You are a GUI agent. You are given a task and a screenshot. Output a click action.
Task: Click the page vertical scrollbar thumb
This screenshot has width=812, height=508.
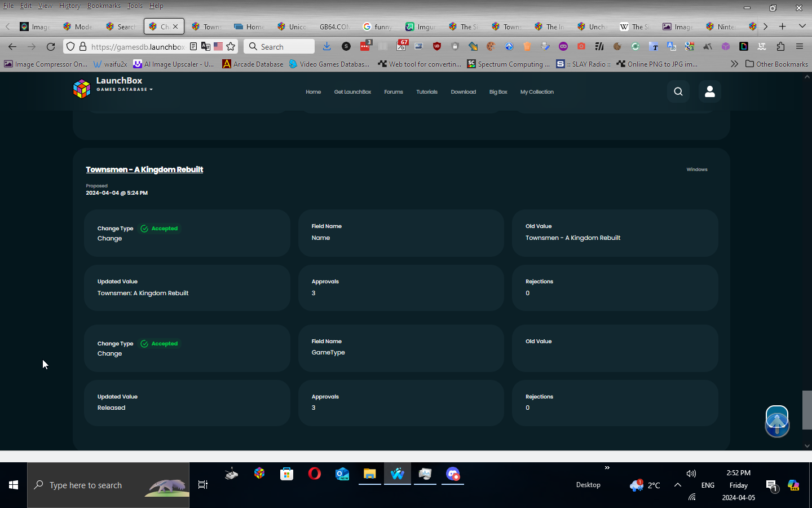tap(807, 410)
